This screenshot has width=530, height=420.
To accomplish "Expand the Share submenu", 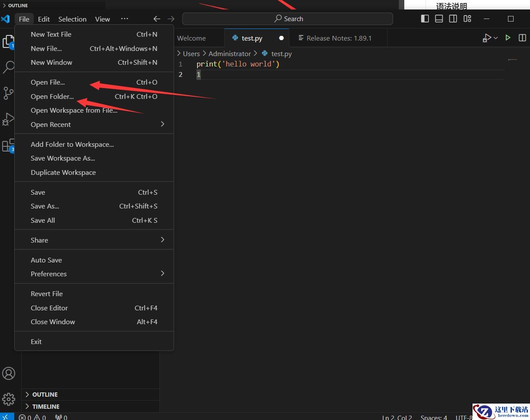I will (x=94, y=240).
